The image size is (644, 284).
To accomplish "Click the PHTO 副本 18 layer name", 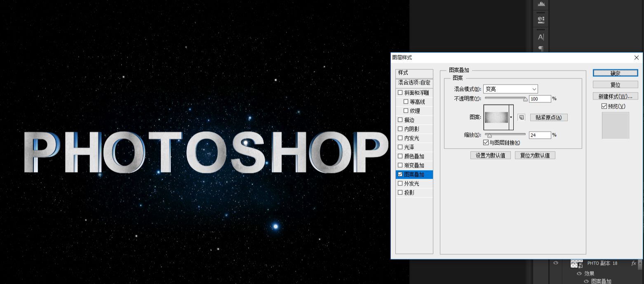I will [x=602, y=263].
